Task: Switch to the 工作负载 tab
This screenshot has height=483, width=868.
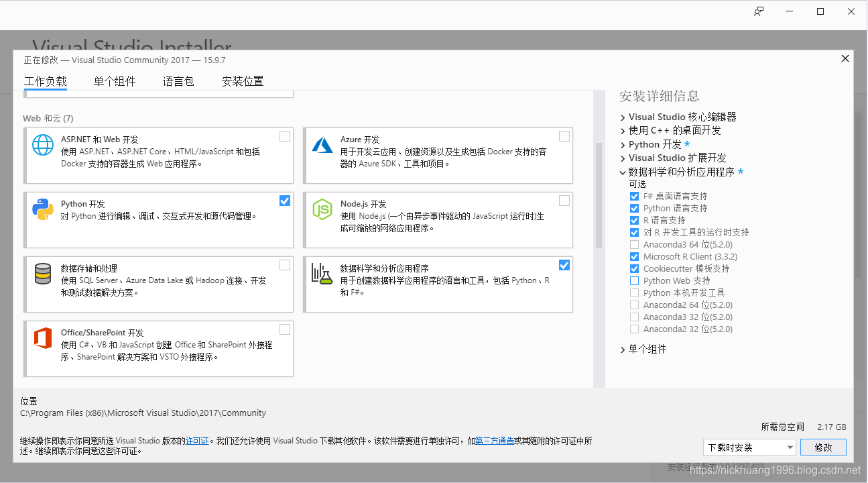Action: point(46,82)
